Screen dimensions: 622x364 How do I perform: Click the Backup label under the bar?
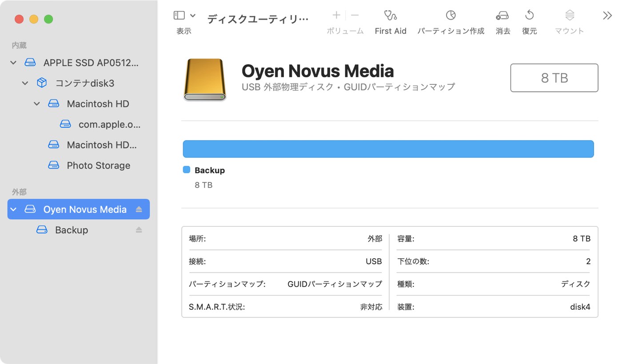tap(210, 170)
